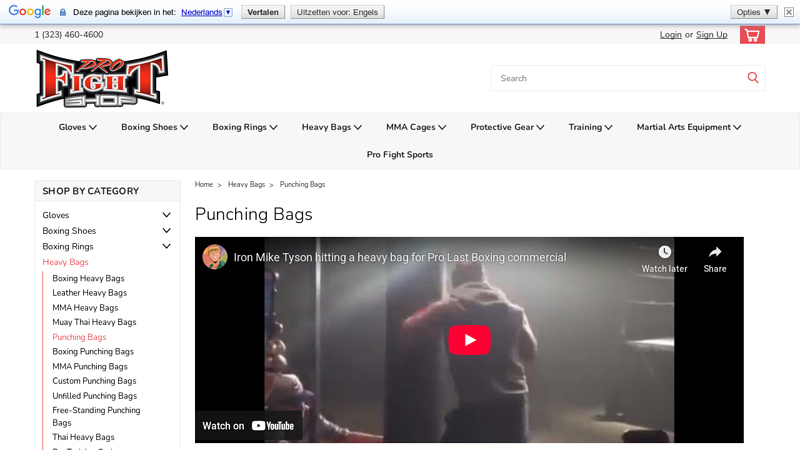Expand the MMA Cages nav menu
The height and width of the screenshot is (450, 800).
click(416, 127)
